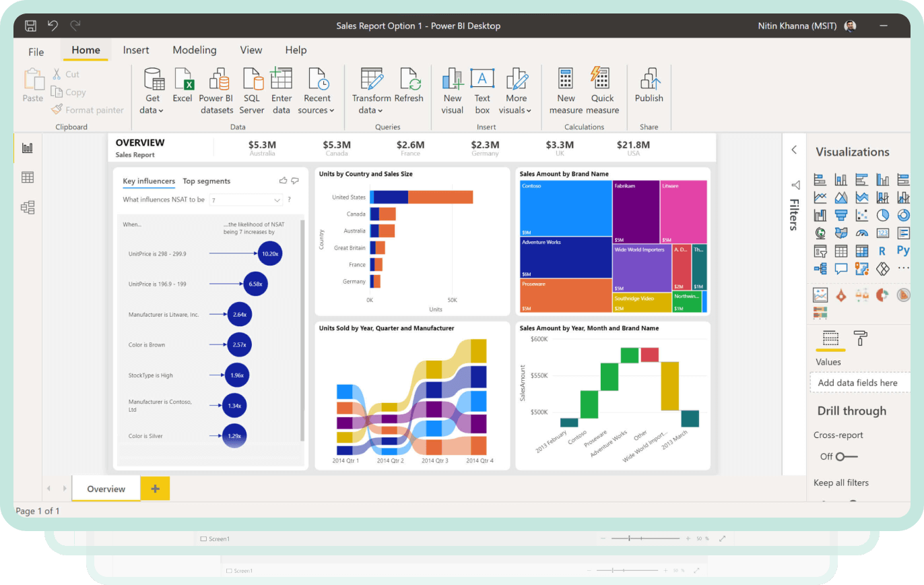Pick the globe map visualization
The image size is (924, 585).
[x=820, y=233]
